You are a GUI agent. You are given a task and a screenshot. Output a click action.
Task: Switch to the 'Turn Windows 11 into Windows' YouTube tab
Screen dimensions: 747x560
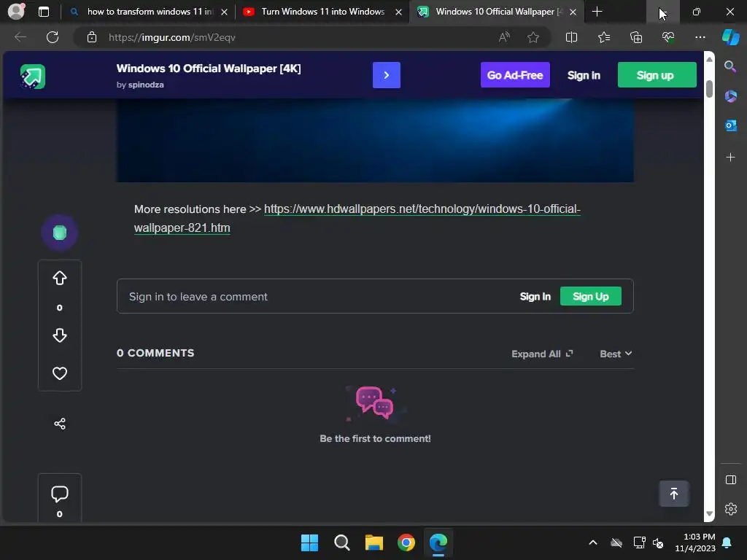tap(322, 12)
